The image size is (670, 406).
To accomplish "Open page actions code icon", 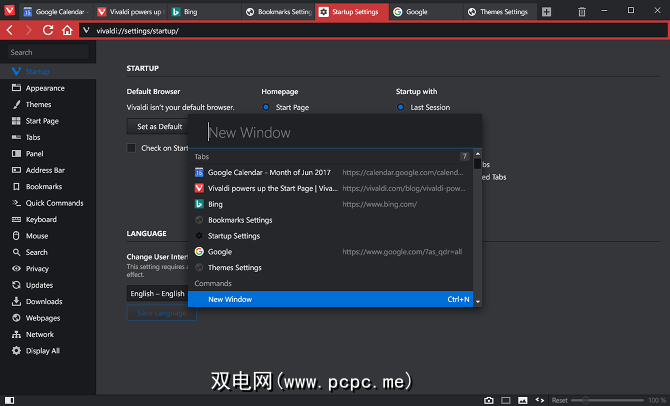I will point(540,400).
